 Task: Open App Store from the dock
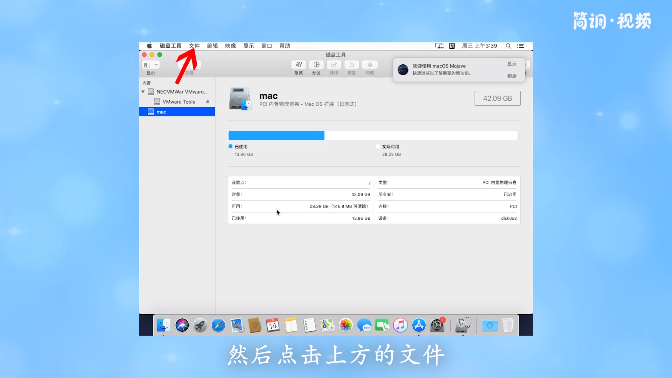pos(419,325)
